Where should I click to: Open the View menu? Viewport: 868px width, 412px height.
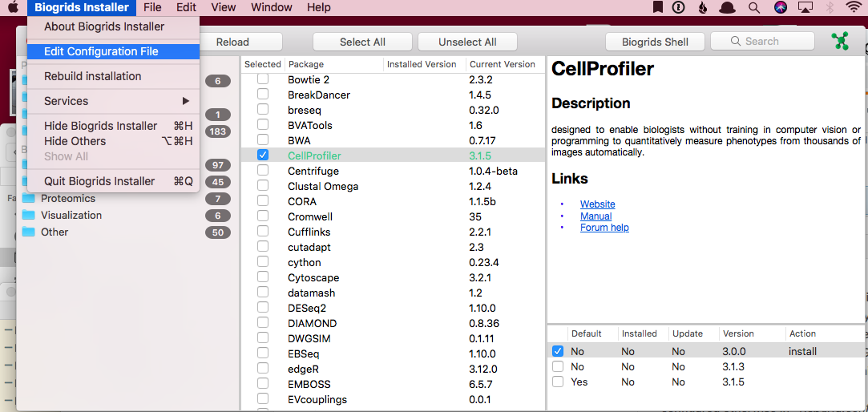223,7
